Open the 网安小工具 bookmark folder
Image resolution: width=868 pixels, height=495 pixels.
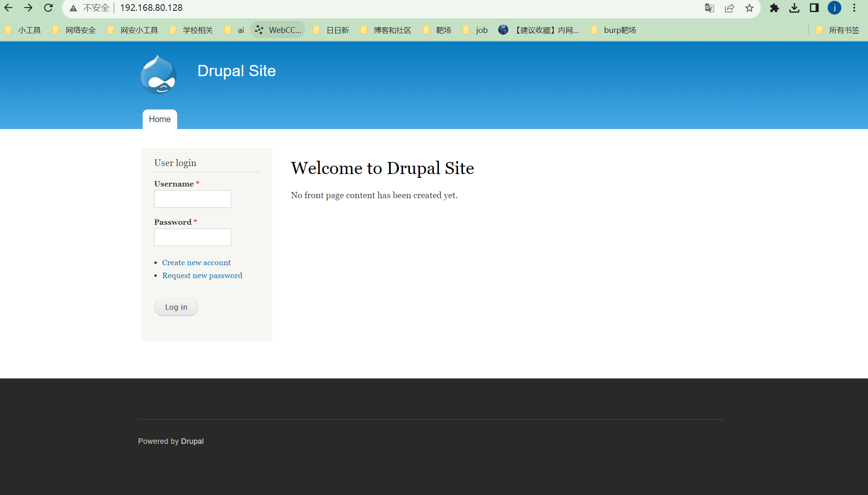133,30
